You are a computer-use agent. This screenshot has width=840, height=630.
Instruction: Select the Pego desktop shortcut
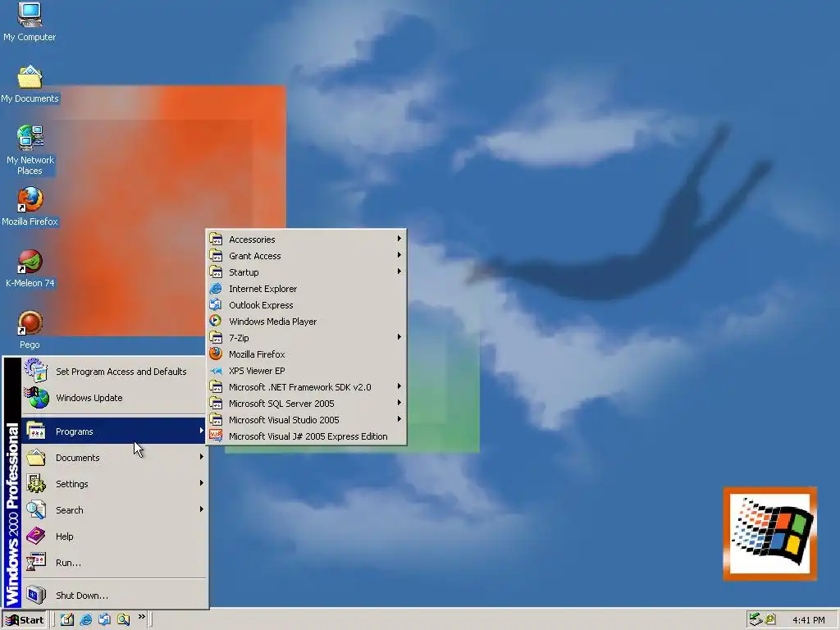[x=30, y=330]
